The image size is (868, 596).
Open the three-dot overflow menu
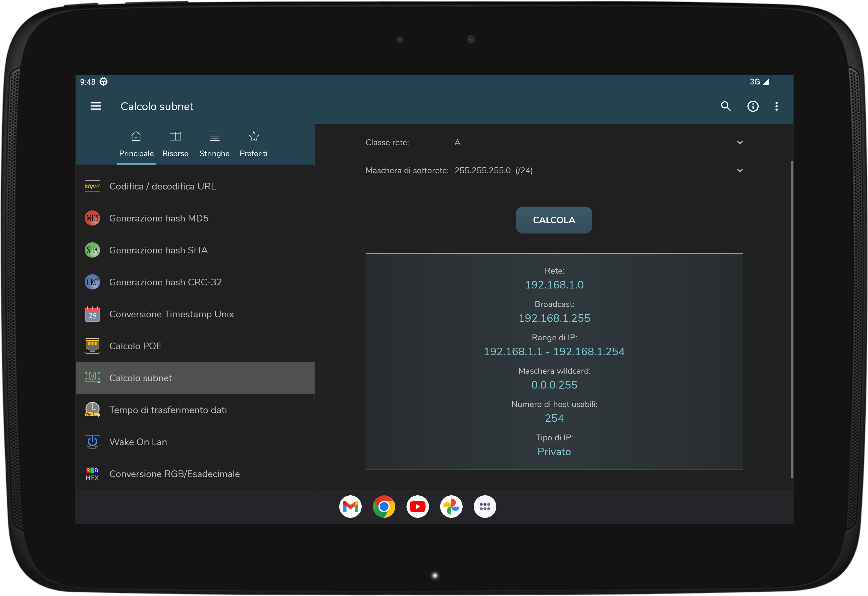(x=777, y=107)
